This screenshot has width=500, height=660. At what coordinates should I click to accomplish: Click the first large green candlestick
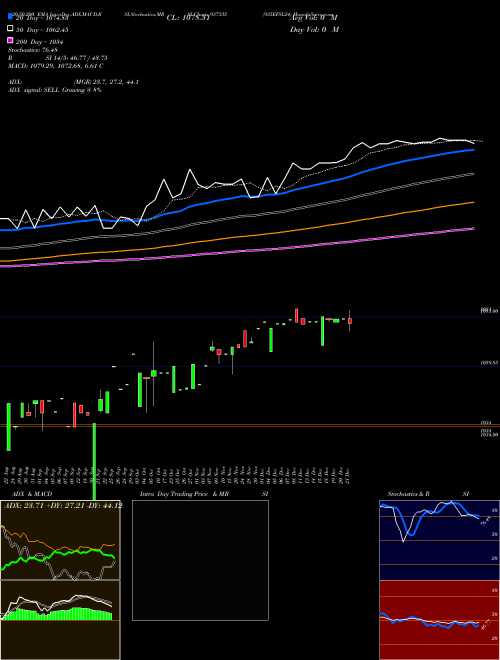(x=8, y=427)
